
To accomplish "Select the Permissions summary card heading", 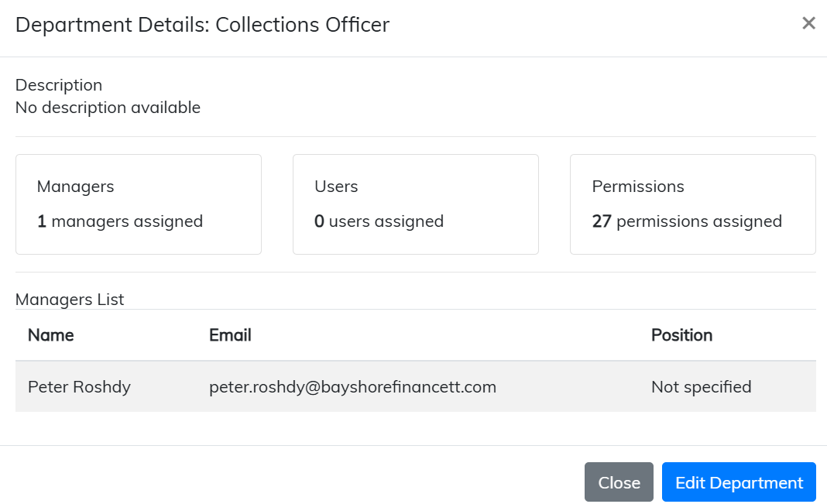I will click(638, 187).
